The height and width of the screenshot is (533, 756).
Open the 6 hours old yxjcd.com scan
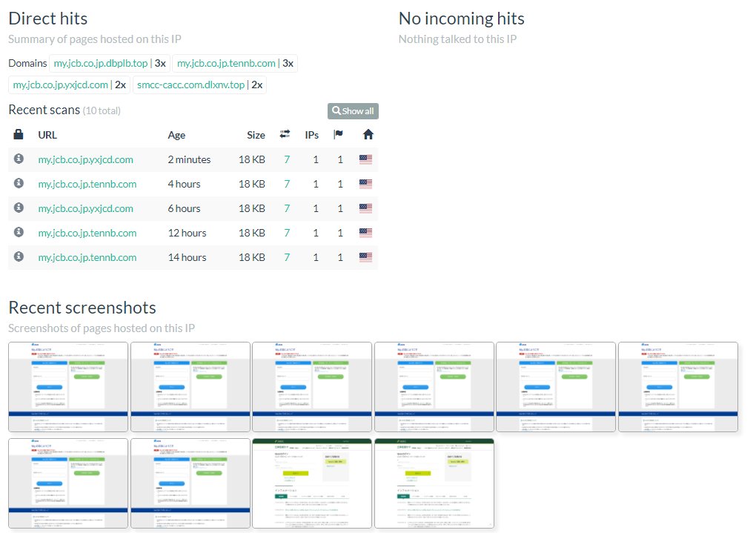click(x=86, y=209)
